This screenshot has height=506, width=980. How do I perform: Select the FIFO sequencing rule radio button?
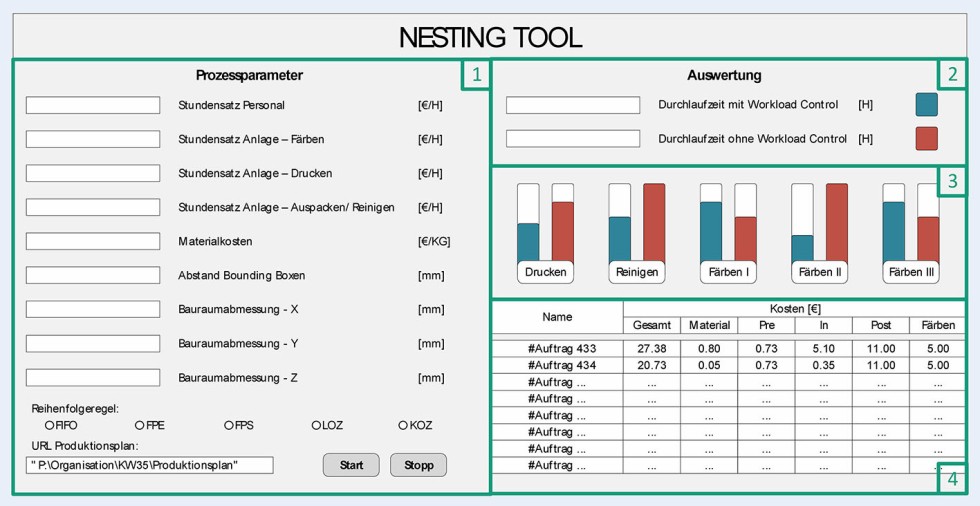pyautogui.click(x=50, y=425)
